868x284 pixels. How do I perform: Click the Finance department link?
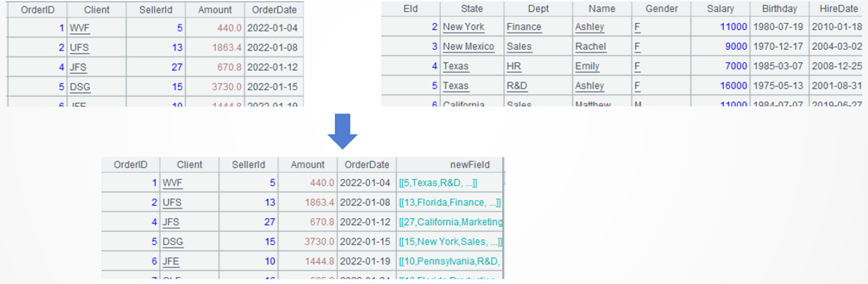(x=524, y=27)
